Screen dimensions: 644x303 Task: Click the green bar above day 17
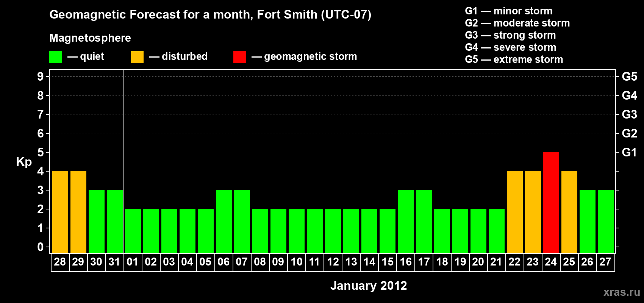pos(424,221)
